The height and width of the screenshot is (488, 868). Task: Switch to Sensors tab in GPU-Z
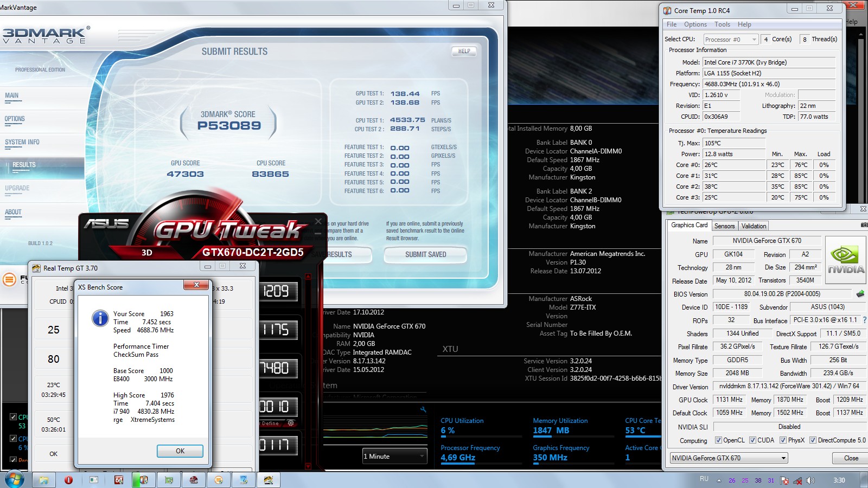(x=724, y=226)
